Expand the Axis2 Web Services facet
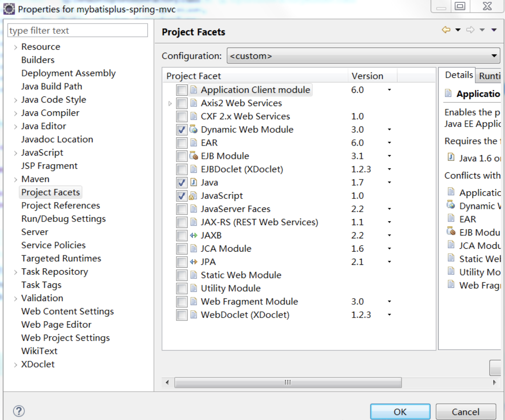Viewport: 505px width, 420px height. 170,104
